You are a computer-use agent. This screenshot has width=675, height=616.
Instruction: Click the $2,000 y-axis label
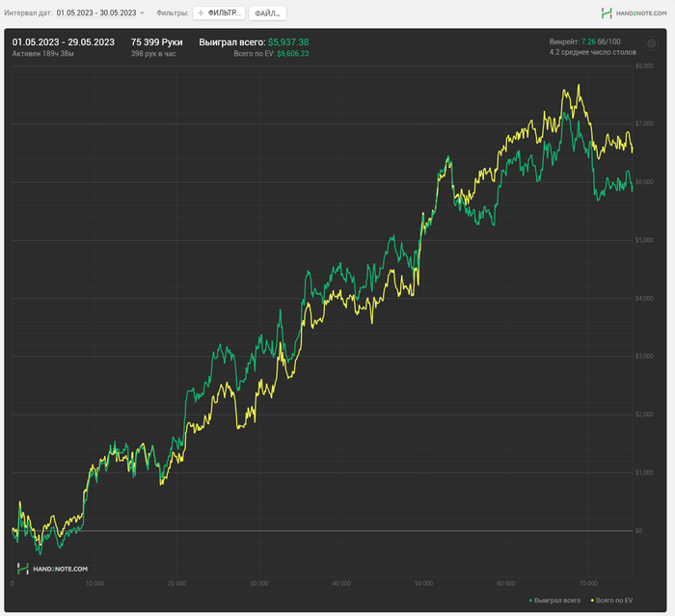[644, 415]
